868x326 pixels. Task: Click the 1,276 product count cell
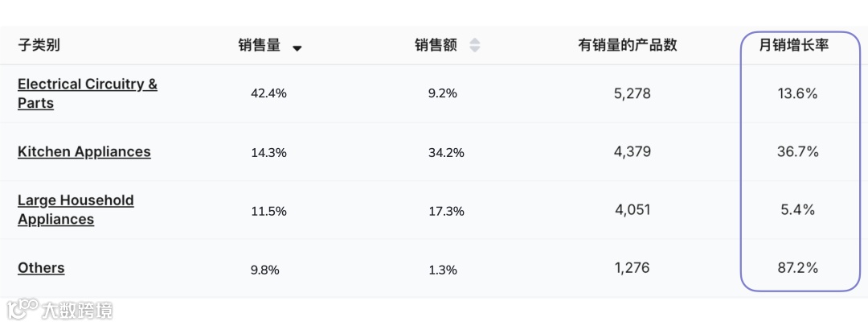click(x=632, y=267)
